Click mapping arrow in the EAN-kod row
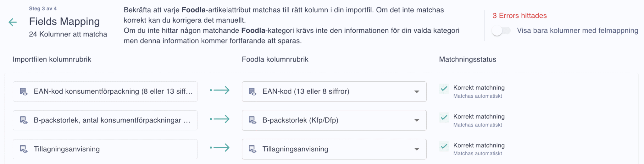644x164 pixels. click(220, 90)
